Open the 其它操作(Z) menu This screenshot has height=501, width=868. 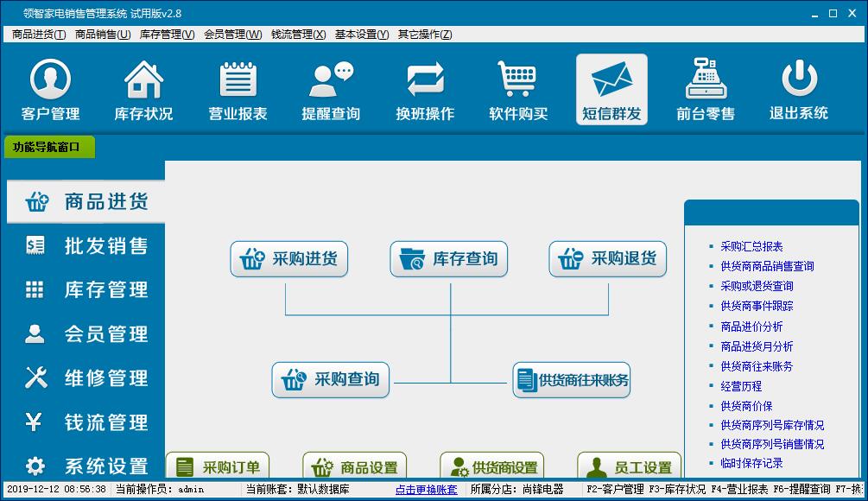point(425,35)
